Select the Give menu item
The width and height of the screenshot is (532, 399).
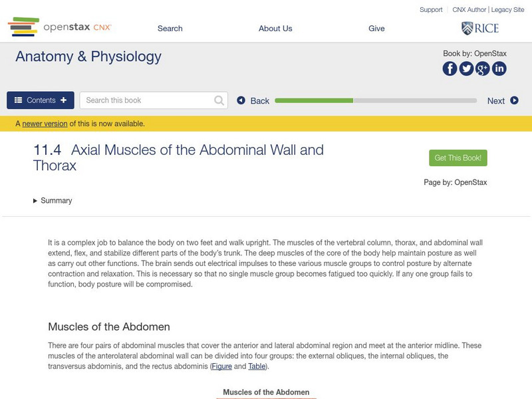pos(376,29)
